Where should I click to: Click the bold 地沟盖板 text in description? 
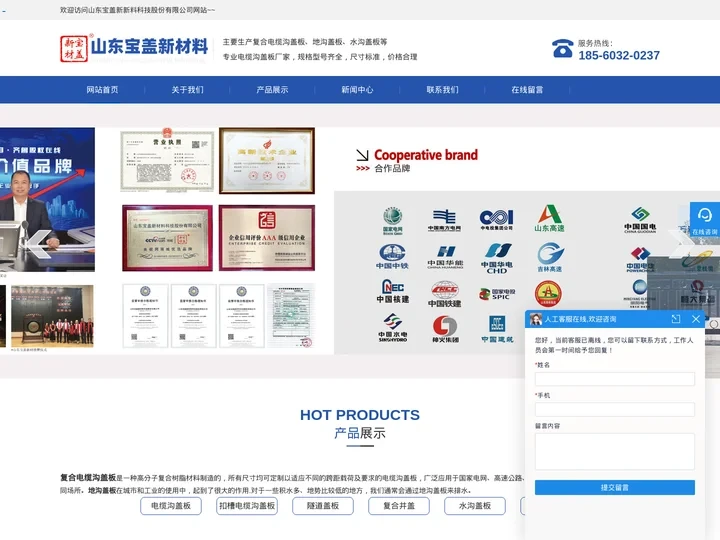point(102,490)
